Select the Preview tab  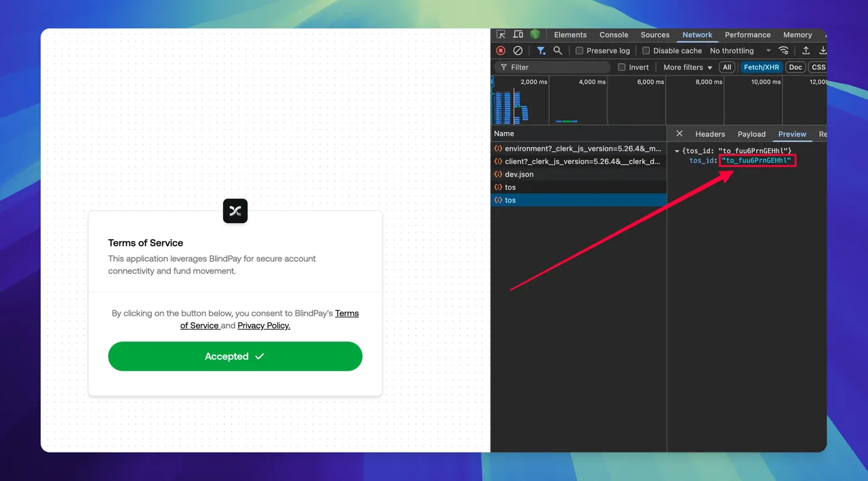pos(792,134)
